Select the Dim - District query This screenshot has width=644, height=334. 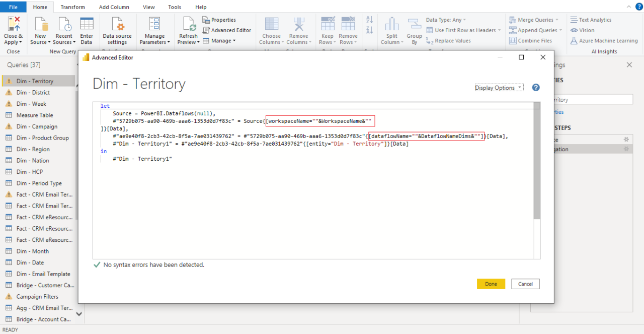point(33,93)
